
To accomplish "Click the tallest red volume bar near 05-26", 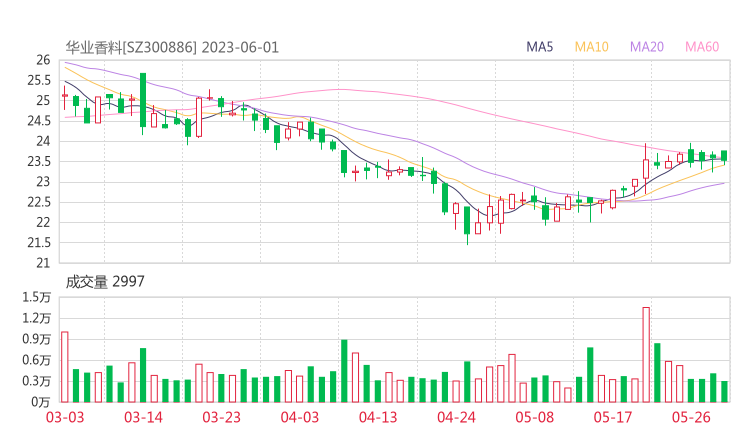I will [x=646, y=355].
